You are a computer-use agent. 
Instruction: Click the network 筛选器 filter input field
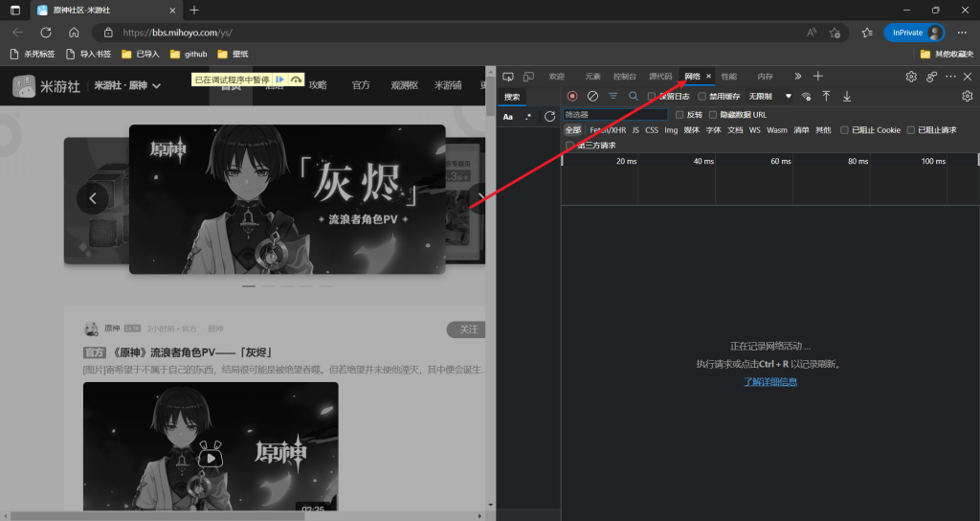[x=614, y=115]
